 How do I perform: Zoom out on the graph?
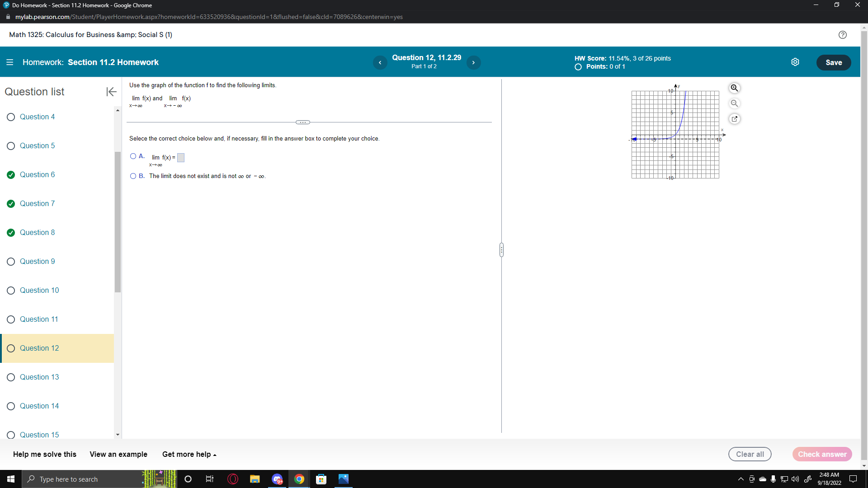[734, 103]
